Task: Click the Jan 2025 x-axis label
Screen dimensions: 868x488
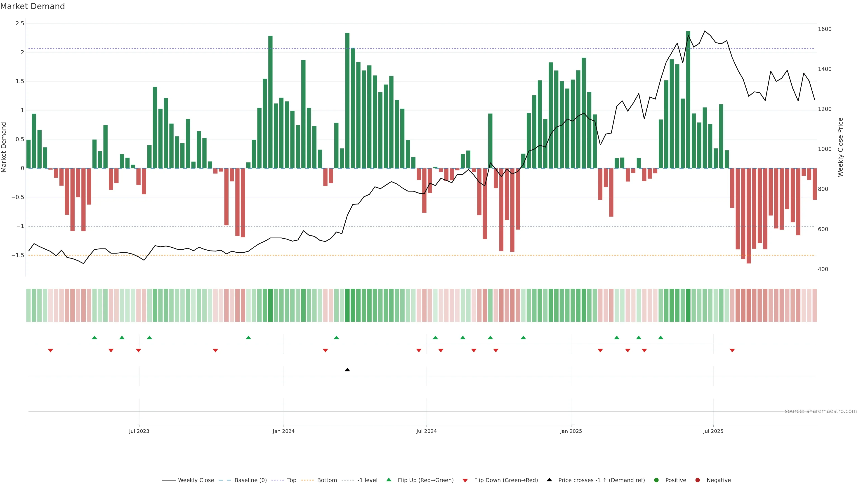Action: point(571,431)
